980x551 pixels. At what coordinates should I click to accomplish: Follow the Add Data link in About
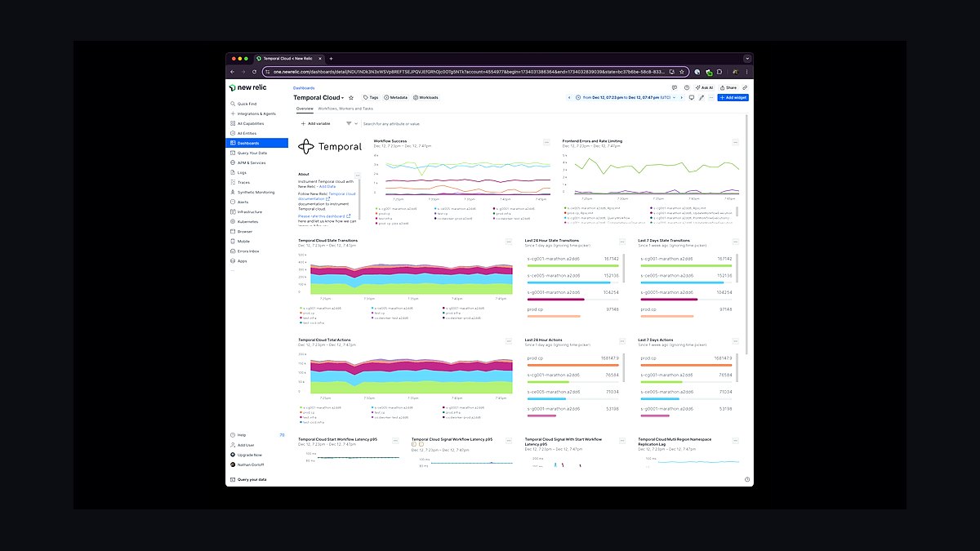tap(327, 186)
